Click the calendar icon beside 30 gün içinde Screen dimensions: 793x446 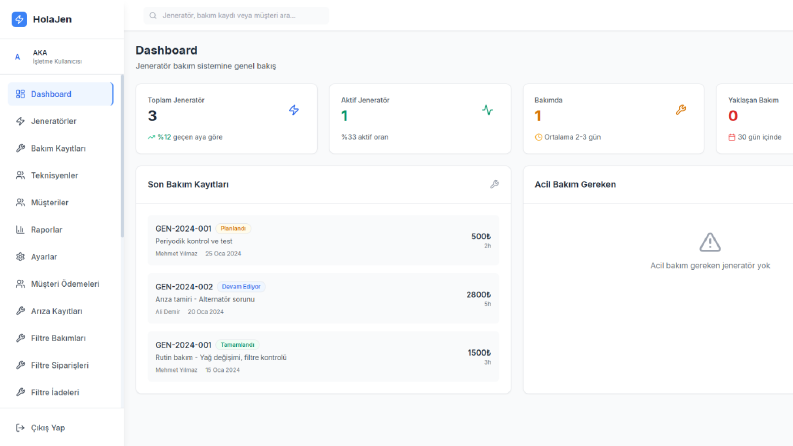[732, 137]
